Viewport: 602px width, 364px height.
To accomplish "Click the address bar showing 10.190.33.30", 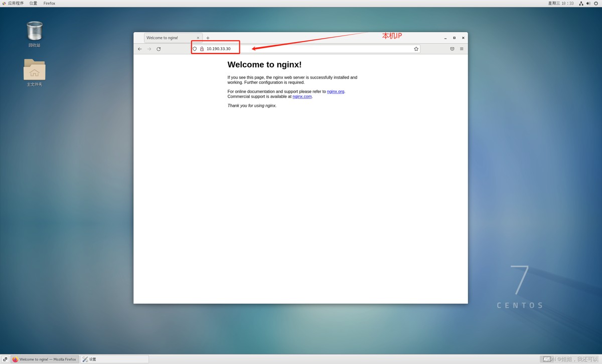I will pos(306,49).
